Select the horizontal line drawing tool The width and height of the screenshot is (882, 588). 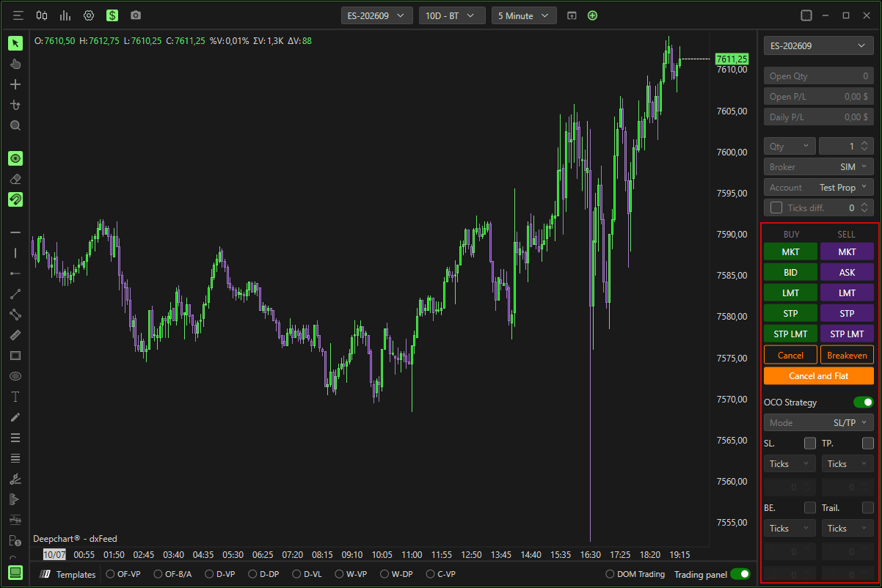click(x=15, y=232)
